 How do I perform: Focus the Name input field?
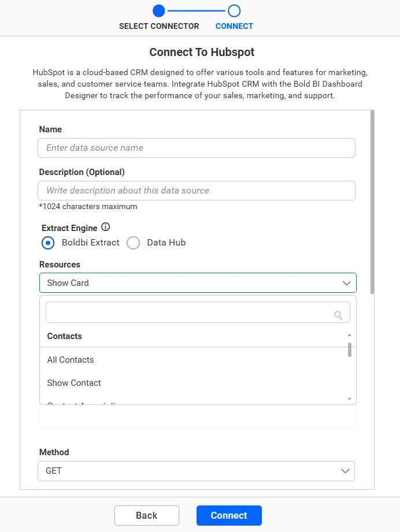click(197, 148)
